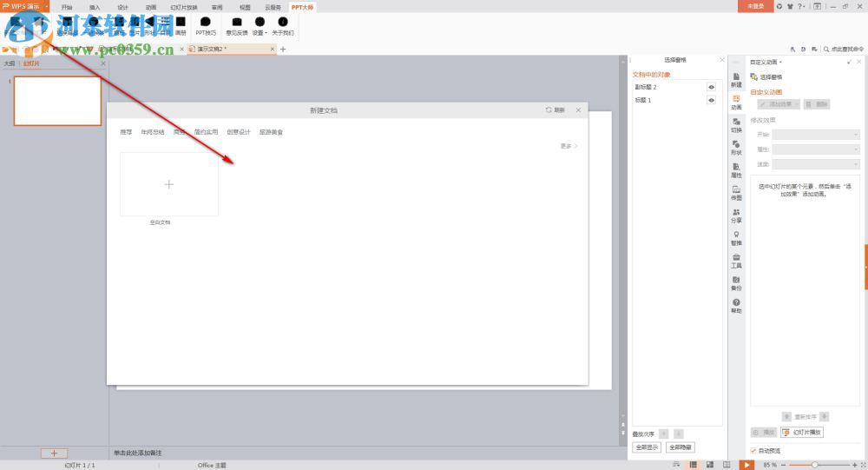Screen dimensions: 868x470
Task: Close the 选择窗格 selection pane
Action: pos(722,60)
